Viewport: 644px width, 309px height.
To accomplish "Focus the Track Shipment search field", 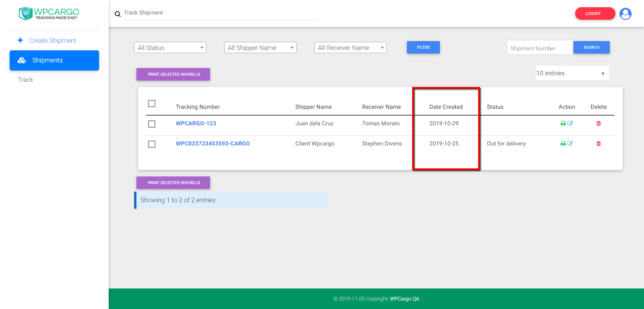I will click(x=221, y=13).
